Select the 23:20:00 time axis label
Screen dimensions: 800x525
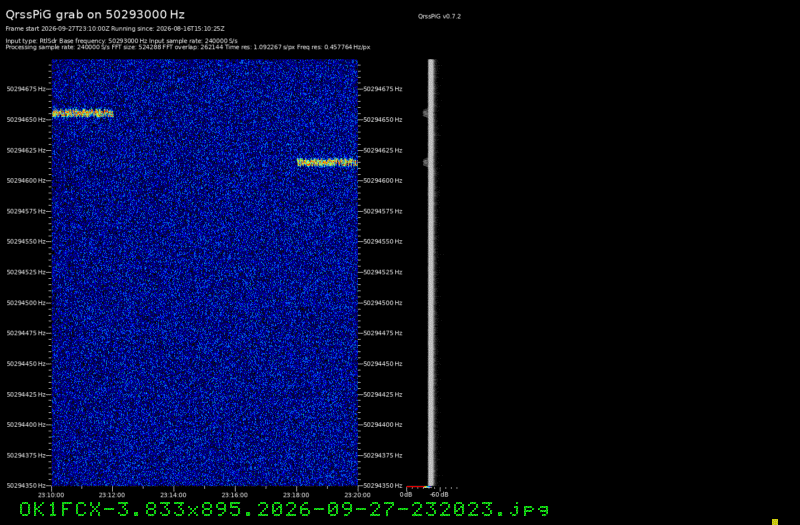pos(358,495)
